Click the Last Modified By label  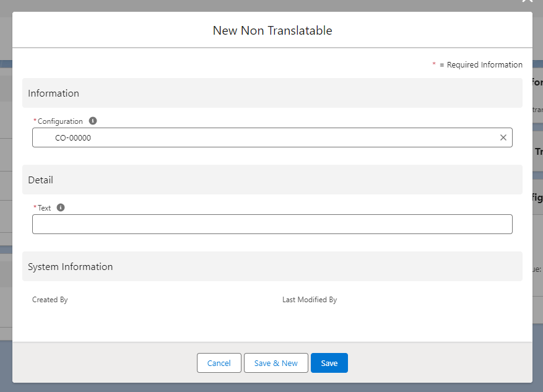(x=310, y=300)
